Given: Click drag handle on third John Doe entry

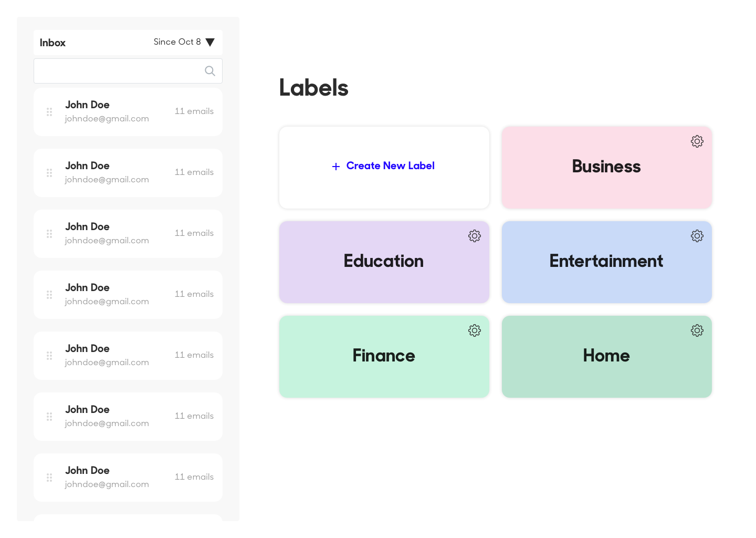Looking at the screenshot, I should (49, 234).
